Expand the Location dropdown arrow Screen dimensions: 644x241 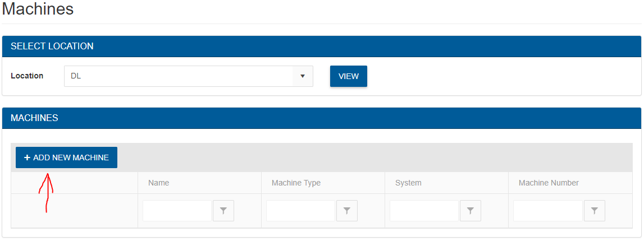302,76
